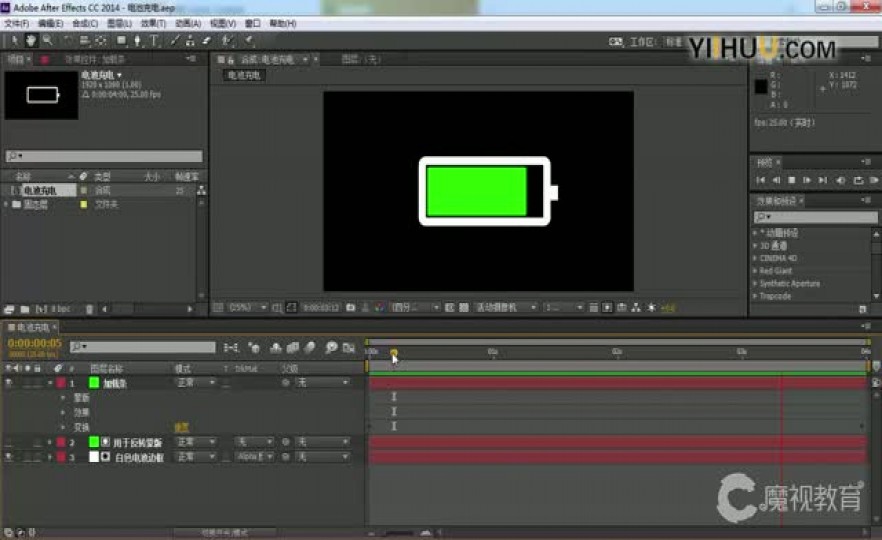
Task: Select the Puppet Pin tool
Action: pyautogui.click(x=248, y=40)
